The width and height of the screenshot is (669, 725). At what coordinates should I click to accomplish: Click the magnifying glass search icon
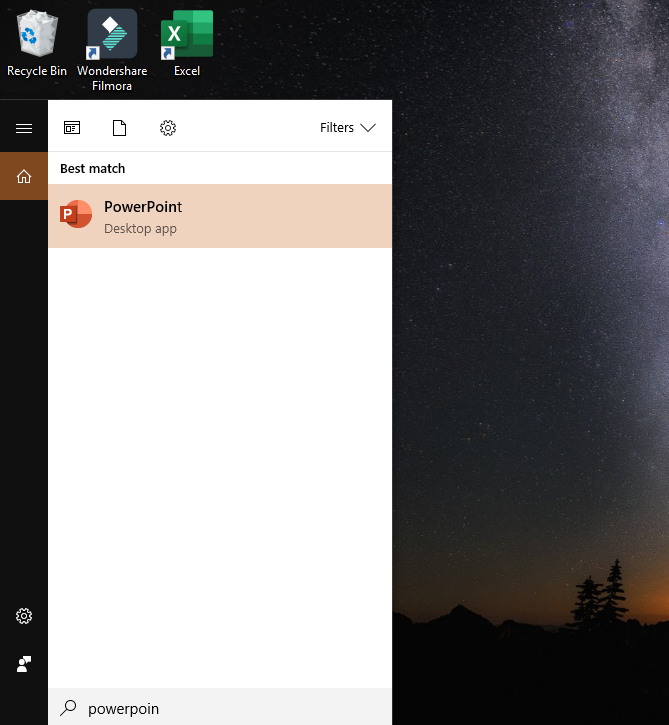click(68, 708)
